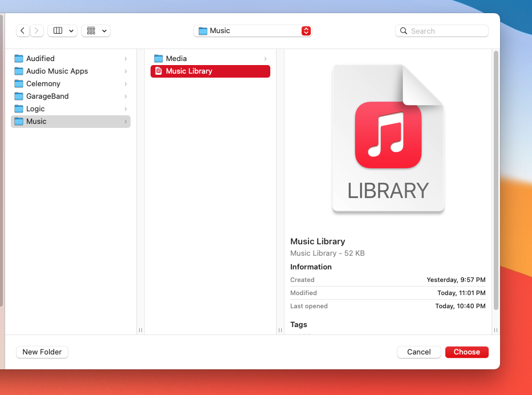Select the Music Library file
Viewport: 532px width, 395px height.
210,71
